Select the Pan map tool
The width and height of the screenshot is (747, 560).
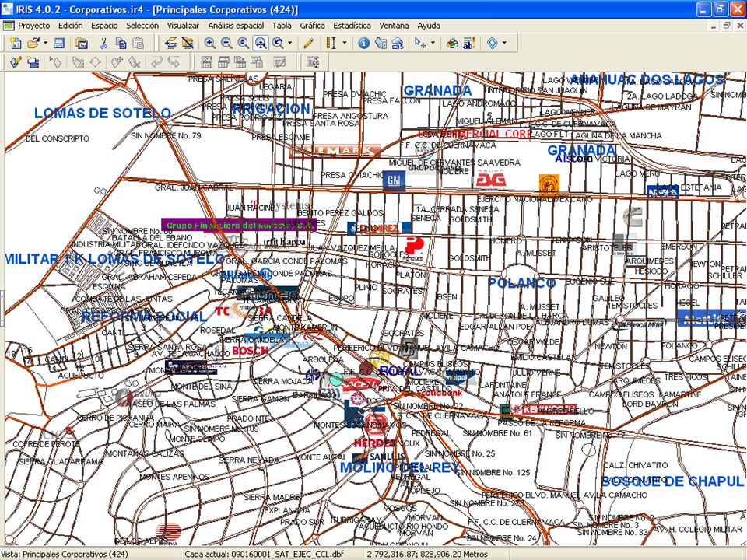click(x=260, y=44)
